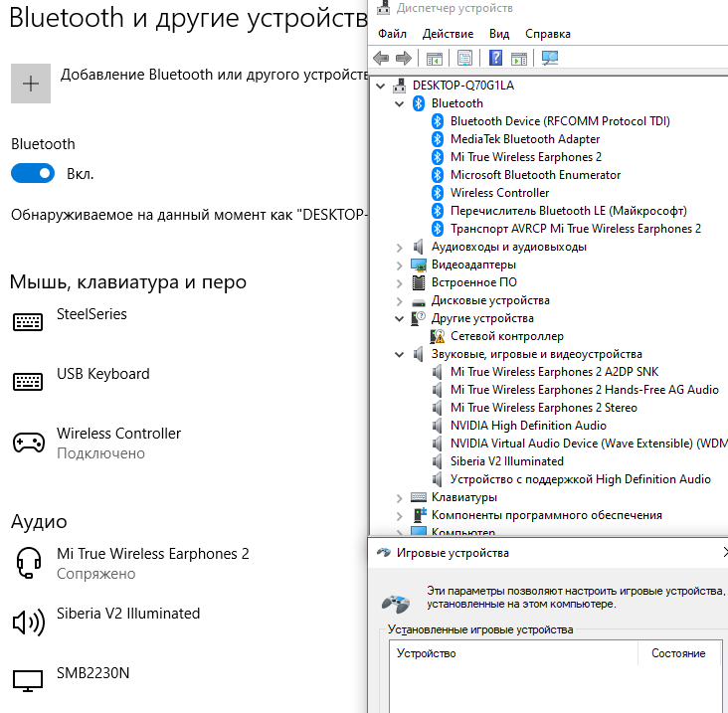Expand Компоненты программного обеспечения category
The image size is (728, 713).
coord(399,516)
